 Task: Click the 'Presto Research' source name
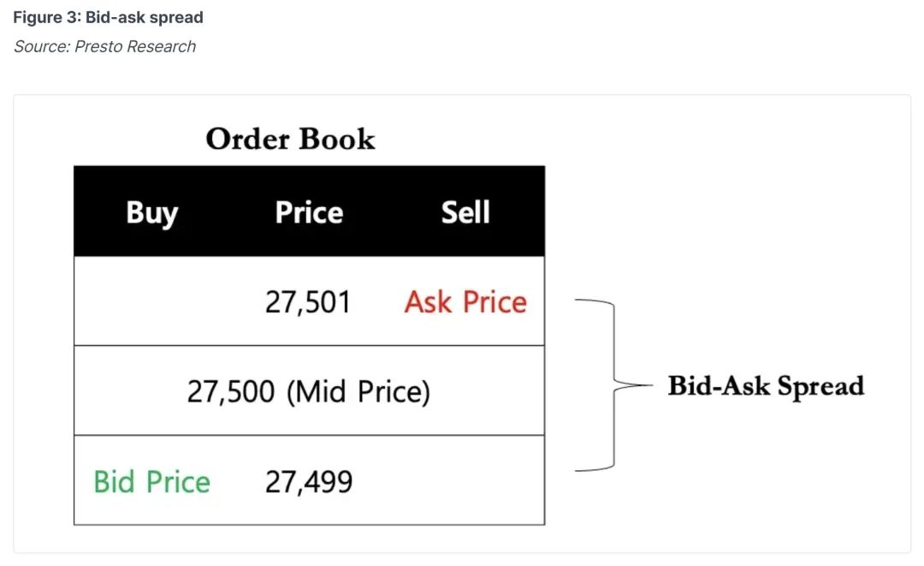coord(135,46)
